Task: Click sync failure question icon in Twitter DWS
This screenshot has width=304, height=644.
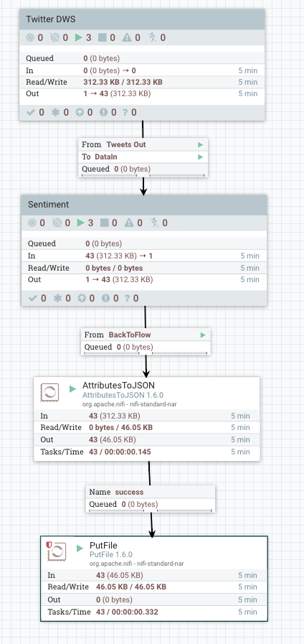Action: pyautogui.click(x=125, y=112)
